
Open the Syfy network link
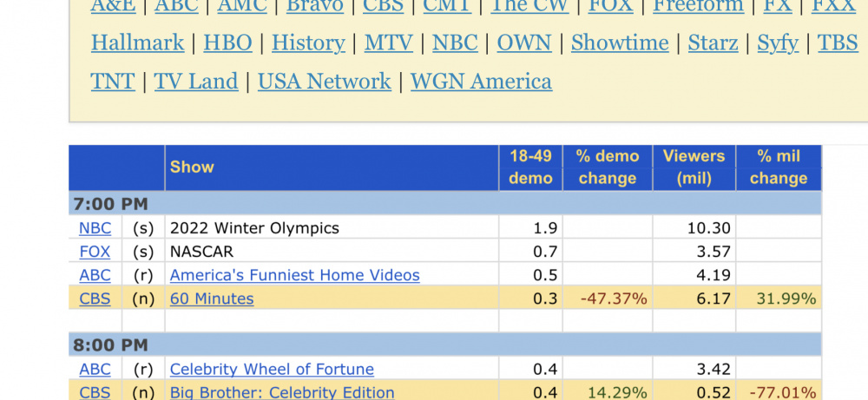click(778, 43)
